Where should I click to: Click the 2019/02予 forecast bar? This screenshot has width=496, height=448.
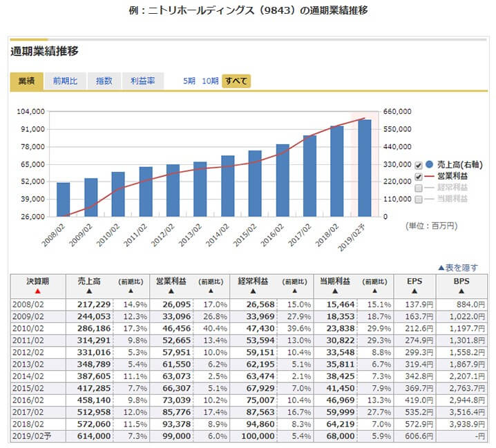(x=365, y=168)
